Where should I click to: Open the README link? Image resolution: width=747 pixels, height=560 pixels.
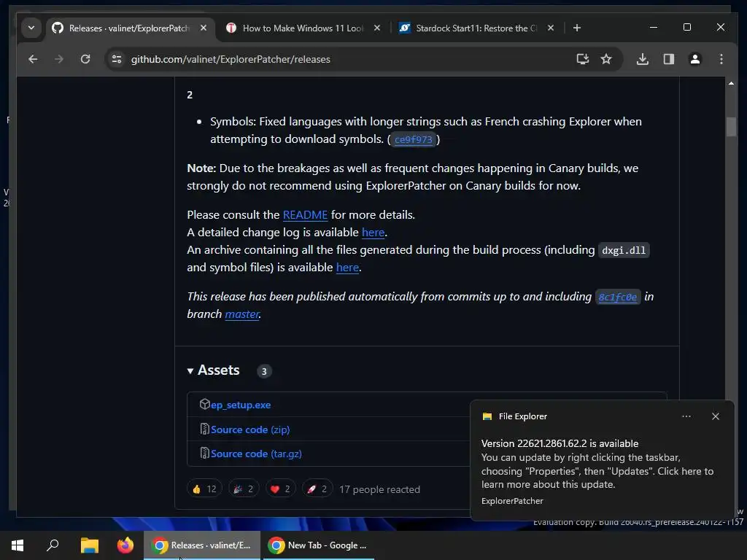pyautogui.click(x=306, y=215)
